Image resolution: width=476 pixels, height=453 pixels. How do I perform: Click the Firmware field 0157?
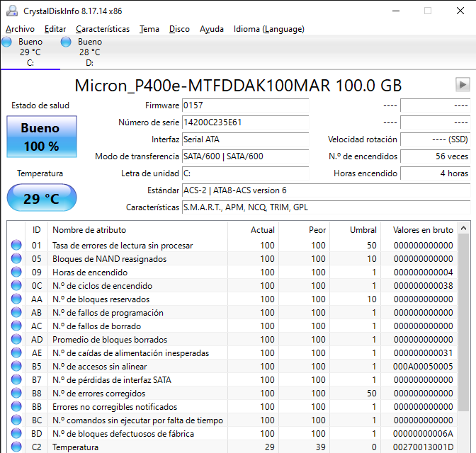pyautogui.click(x=245, y=105)
